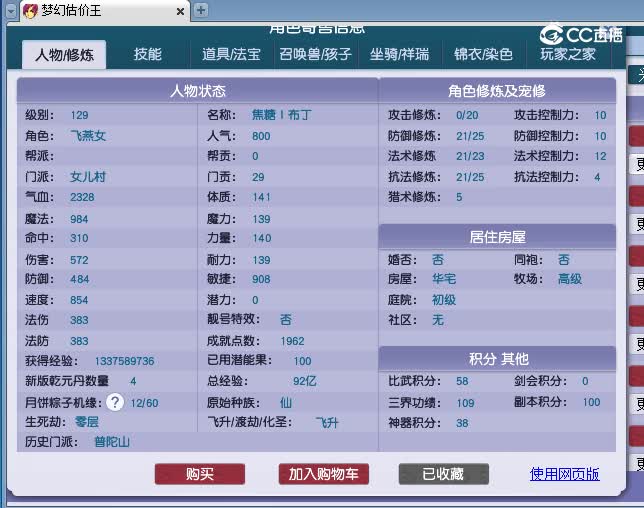Click the 成就点数 value 1962
This screenshot has width=644, height=508.
tap(292, 341)
